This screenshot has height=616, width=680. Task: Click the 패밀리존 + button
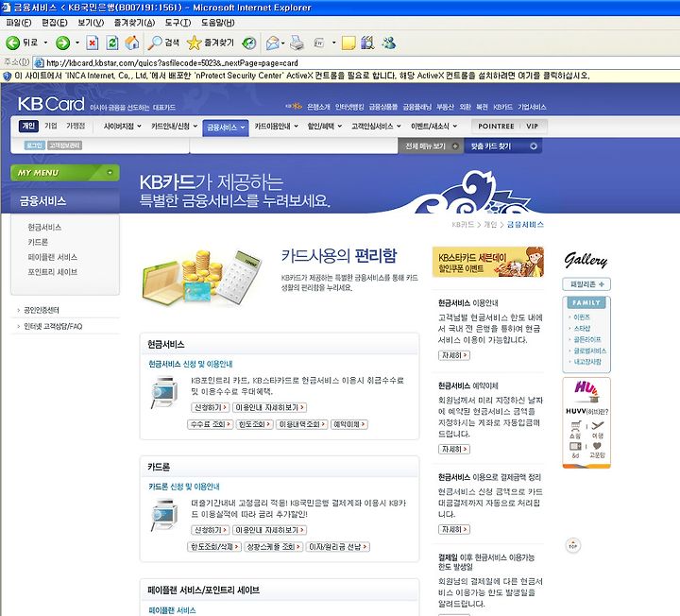click(586, 284)
